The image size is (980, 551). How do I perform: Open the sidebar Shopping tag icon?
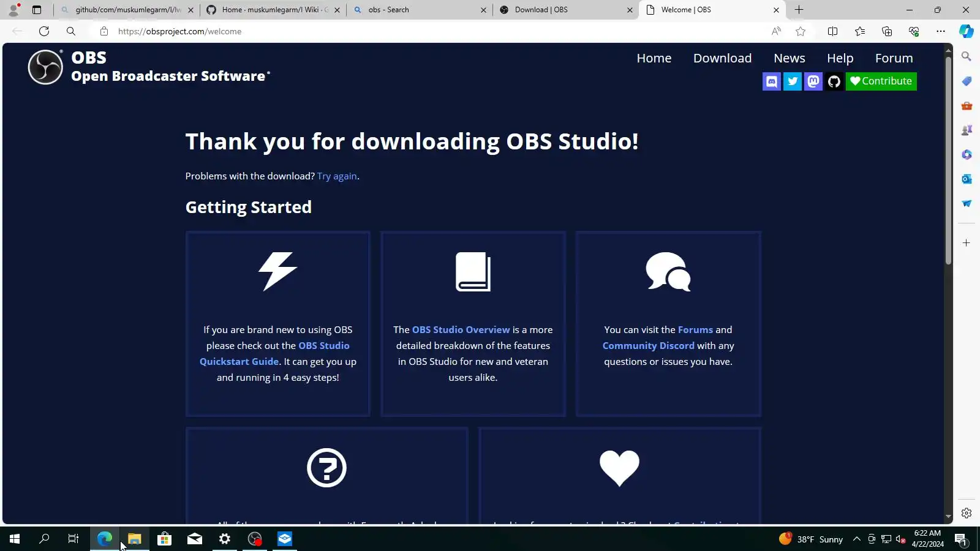point(967,81)
